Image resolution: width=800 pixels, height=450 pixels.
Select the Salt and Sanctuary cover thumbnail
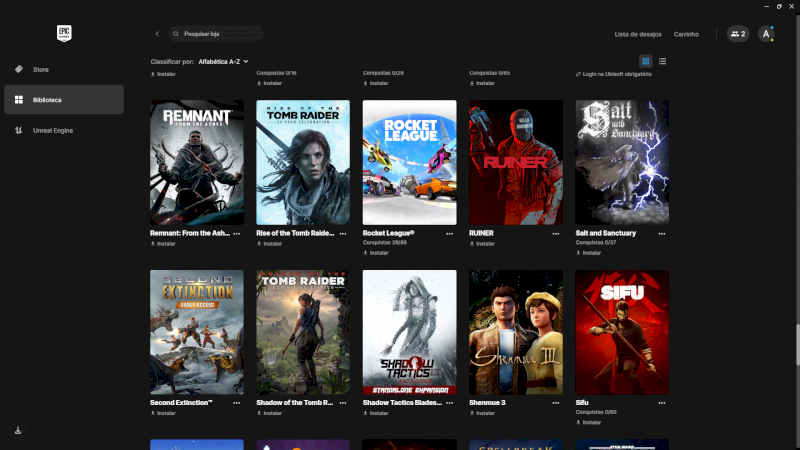point(622,162)
